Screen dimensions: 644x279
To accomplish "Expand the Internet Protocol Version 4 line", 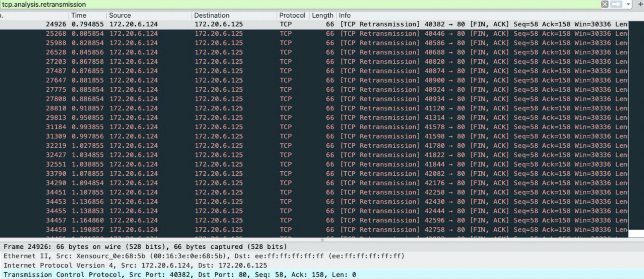I will point(322,266).
